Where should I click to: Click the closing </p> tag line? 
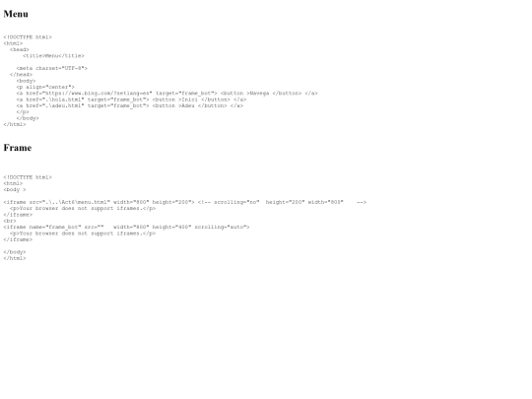click(x=23, y=111)
